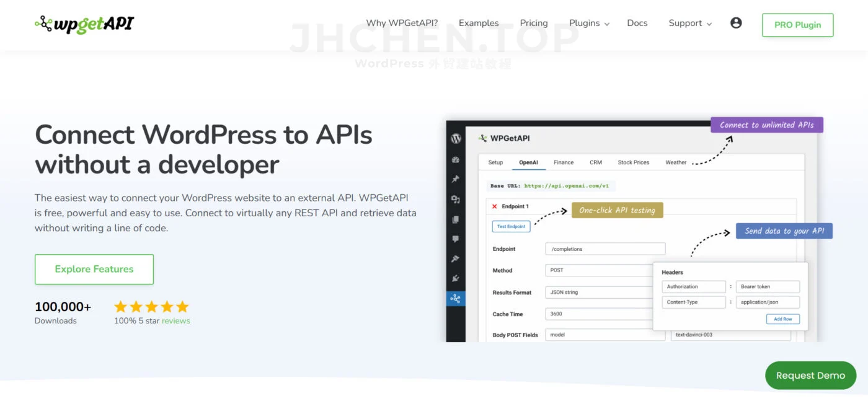Select the Dashboard gauge icon in the sidebar

pos(456,160)
